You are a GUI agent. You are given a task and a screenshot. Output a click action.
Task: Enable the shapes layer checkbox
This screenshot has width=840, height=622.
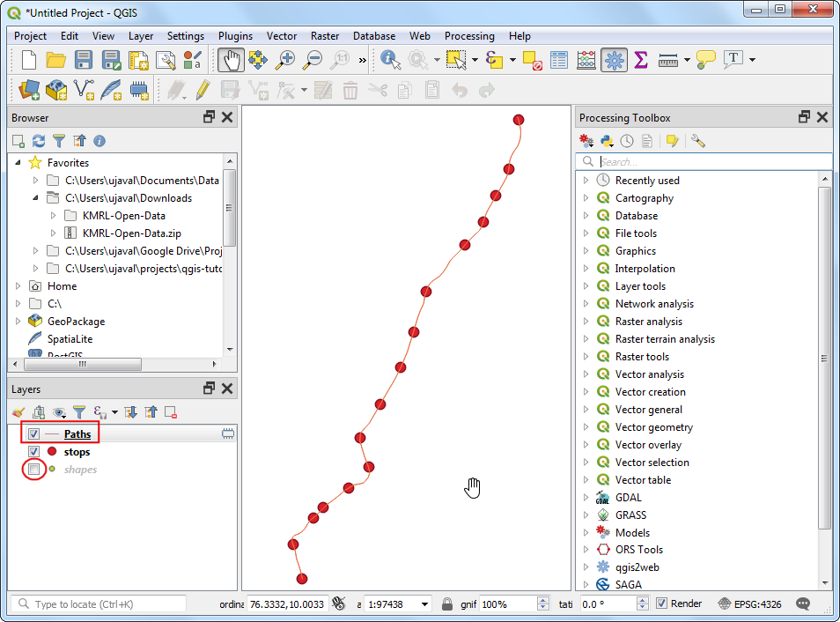[x=33, y=470]
